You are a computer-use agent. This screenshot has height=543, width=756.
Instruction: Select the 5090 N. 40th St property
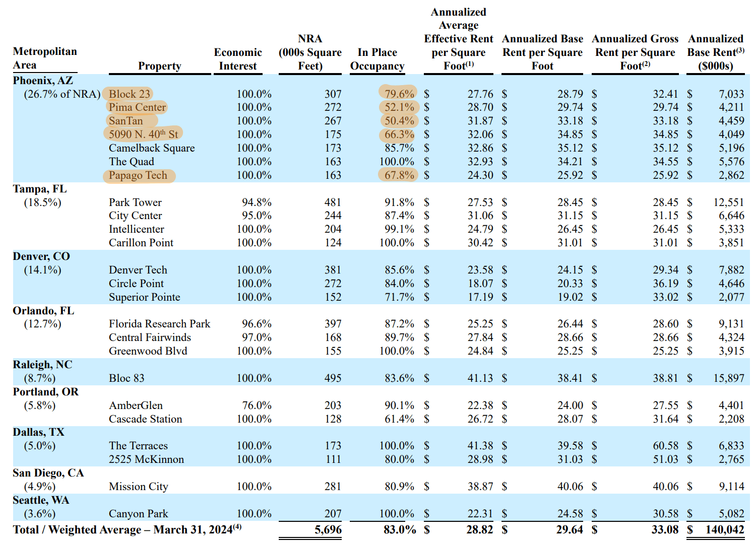coord(144,134)
